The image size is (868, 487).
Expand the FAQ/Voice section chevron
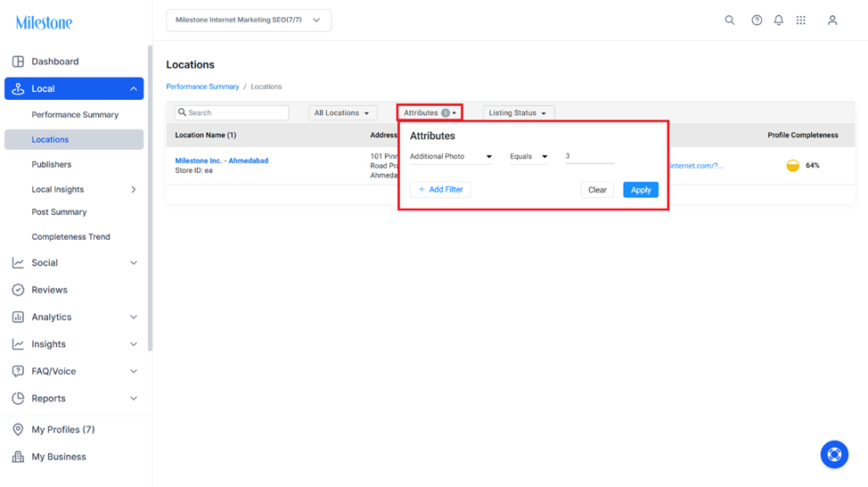(134, 371)
